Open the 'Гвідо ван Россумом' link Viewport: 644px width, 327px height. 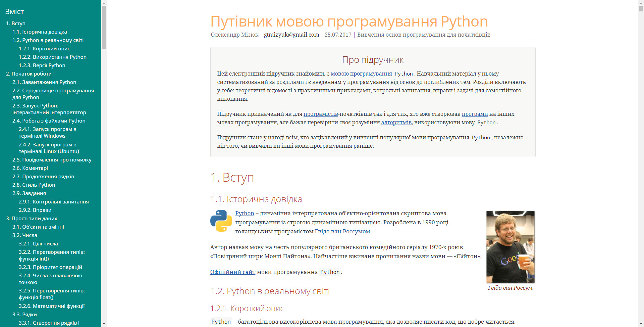pos(342,231)
